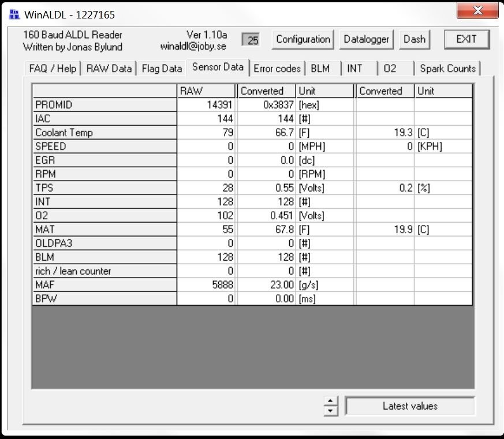Click the up arrow of the values stepper

pyautogui.click(x=330, y=402)
